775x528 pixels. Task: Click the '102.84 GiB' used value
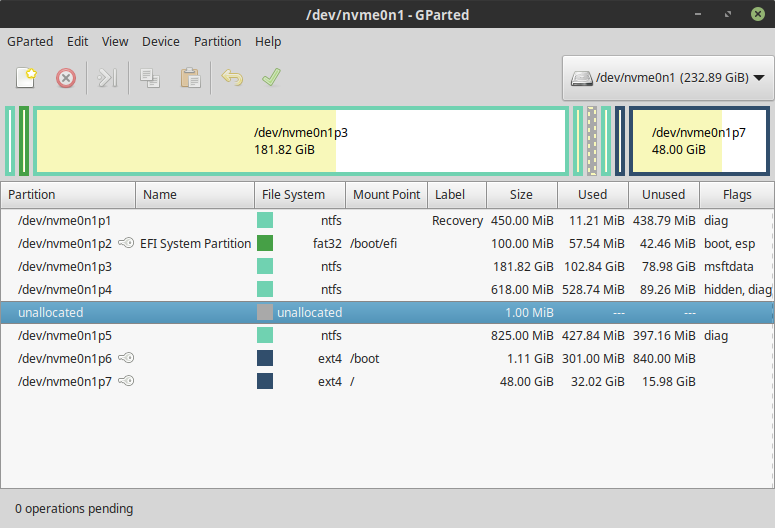[x=594, y=266]
